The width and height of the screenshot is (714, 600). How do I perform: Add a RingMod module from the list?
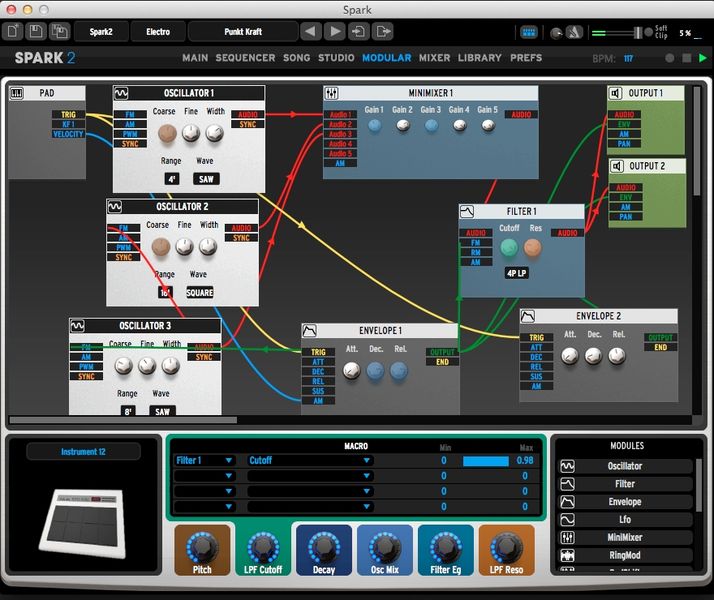[x=625, y=555]
